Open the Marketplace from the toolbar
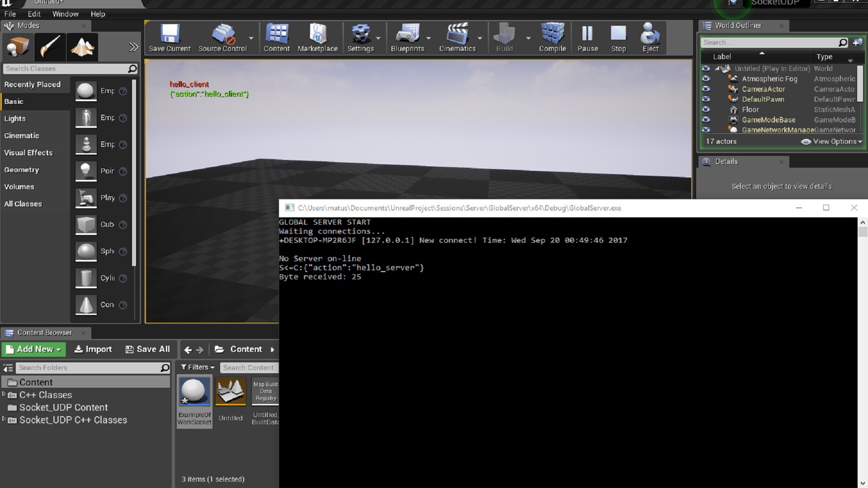This screenshot has width=868, height=488. (x=318, y=37)
